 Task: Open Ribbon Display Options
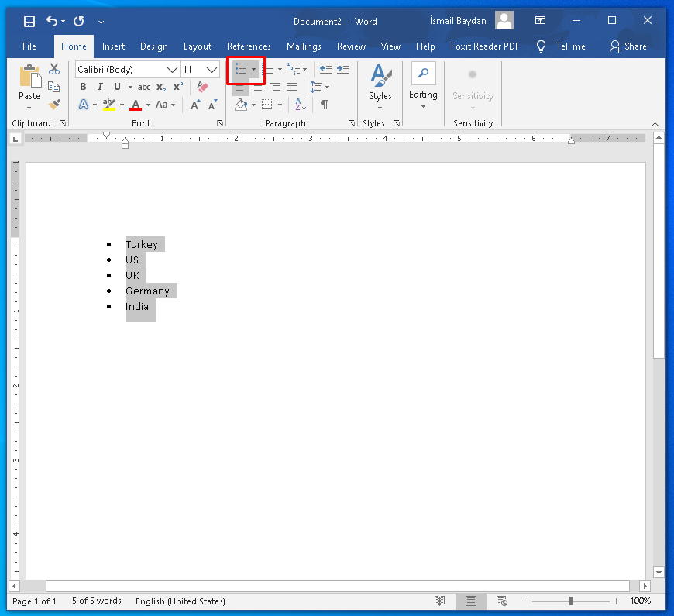pyautogui.click(x=540, y=20)
